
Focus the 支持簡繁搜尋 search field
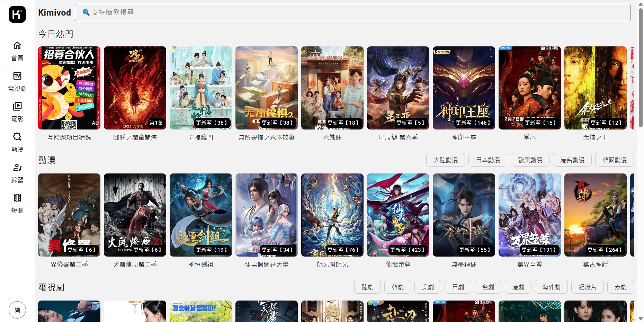[352, 12]
